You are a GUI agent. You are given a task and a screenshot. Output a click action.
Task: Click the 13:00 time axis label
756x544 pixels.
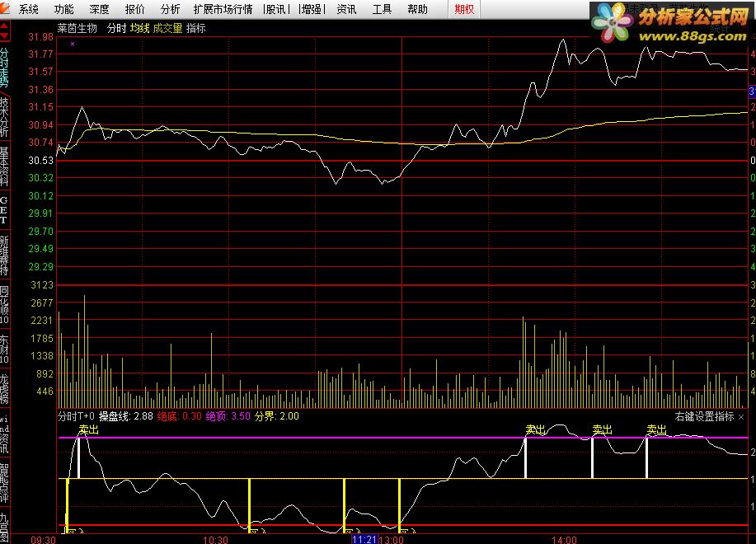pyautogui.click(x=391, y=540)
